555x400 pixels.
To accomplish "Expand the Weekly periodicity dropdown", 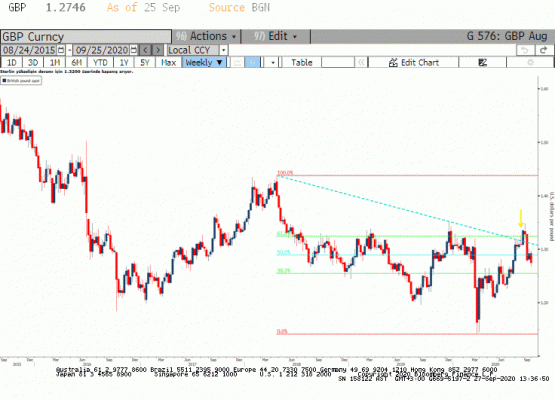I will point(204,63).
